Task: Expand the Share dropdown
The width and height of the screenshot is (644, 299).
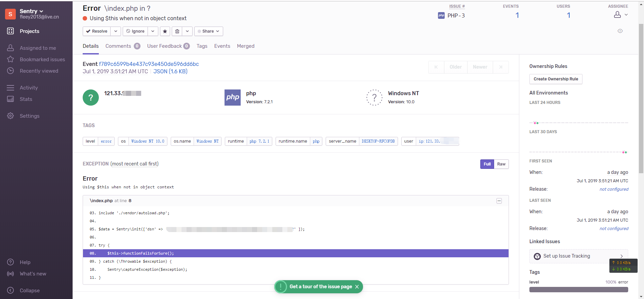Action: (208, 31)
